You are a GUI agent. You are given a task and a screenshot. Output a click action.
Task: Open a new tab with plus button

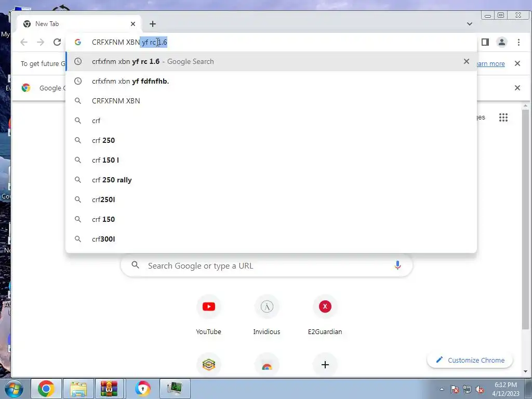153,24
